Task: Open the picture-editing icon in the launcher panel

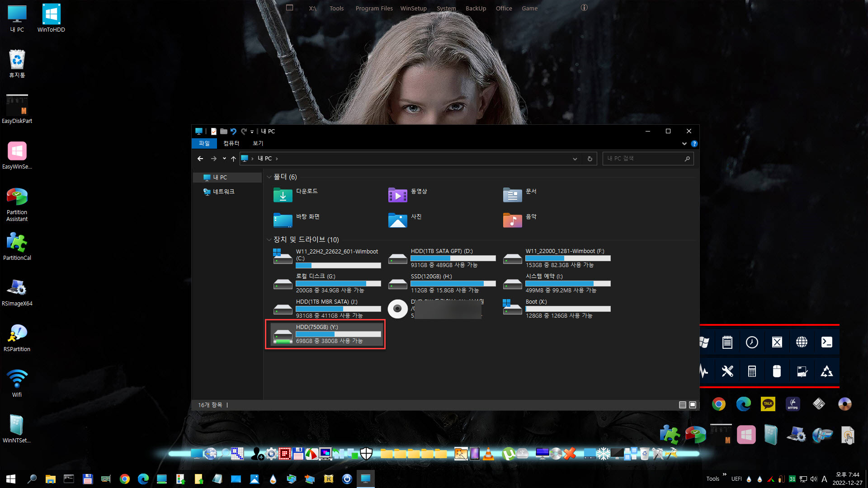Action: tap(802, 371)
